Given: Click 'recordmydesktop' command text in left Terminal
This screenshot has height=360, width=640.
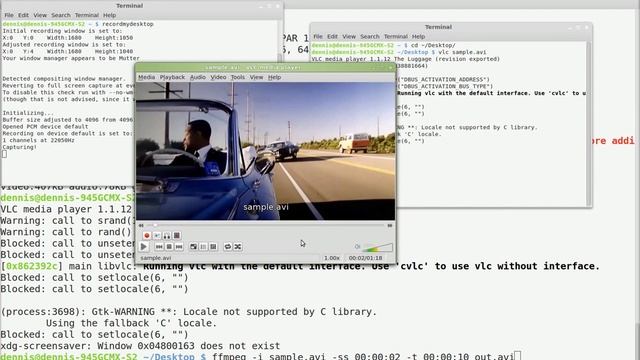Looking at the screenshot, I should 128,24.
